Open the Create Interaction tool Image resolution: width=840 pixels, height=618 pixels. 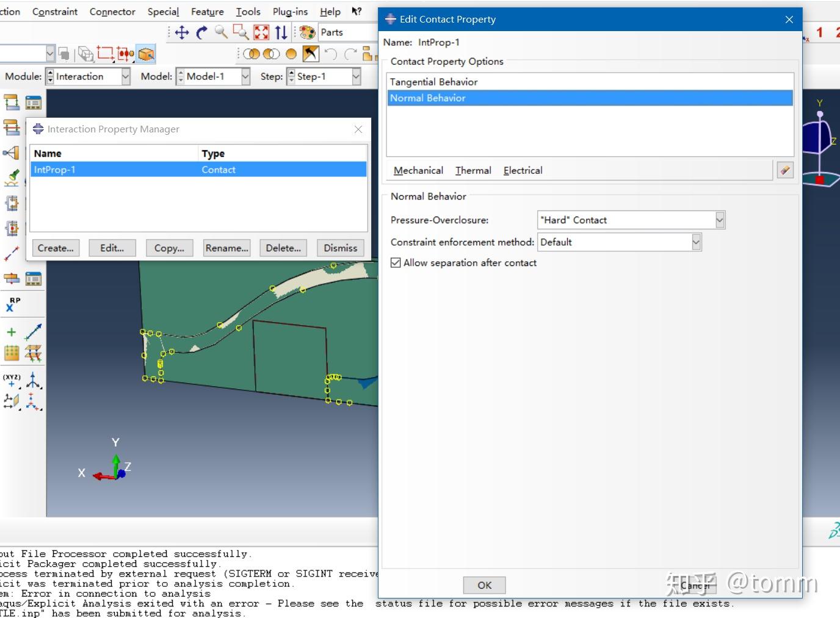tap(11, 102)
